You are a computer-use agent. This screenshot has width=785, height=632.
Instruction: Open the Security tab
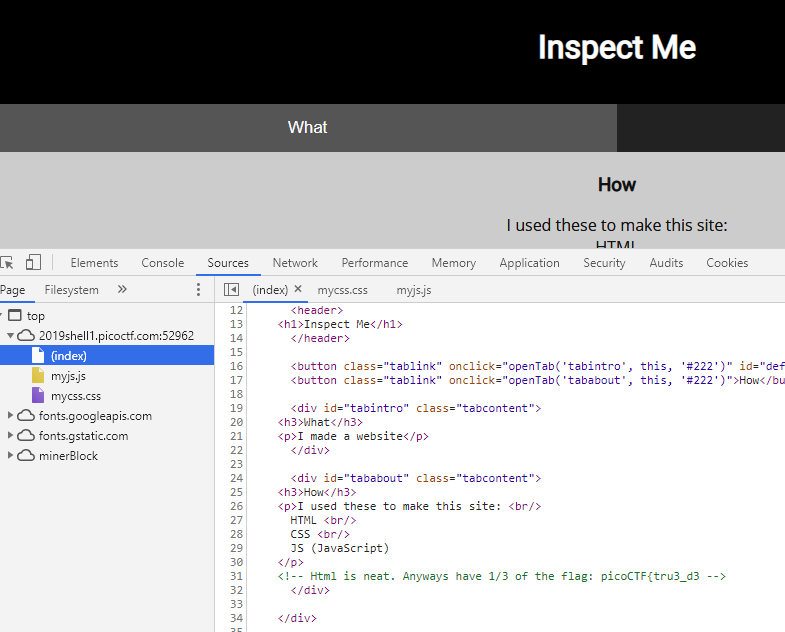pos(604,263)
